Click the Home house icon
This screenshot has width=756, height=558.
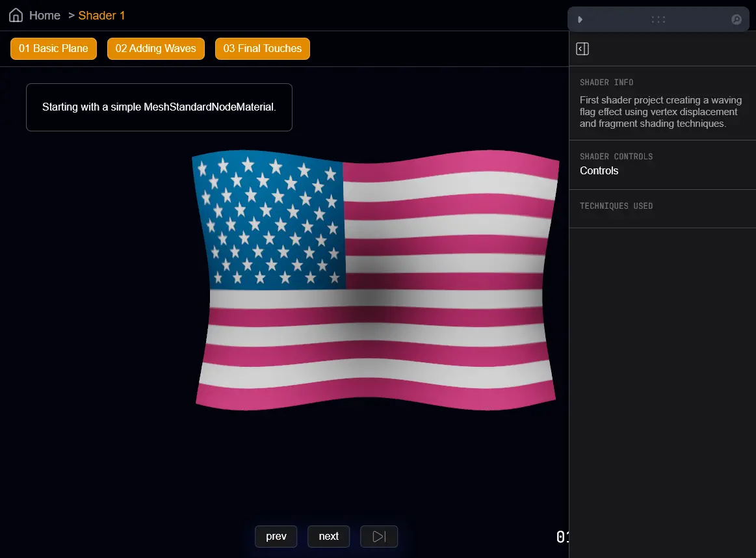pyautogui.click(x=16, y=16)
